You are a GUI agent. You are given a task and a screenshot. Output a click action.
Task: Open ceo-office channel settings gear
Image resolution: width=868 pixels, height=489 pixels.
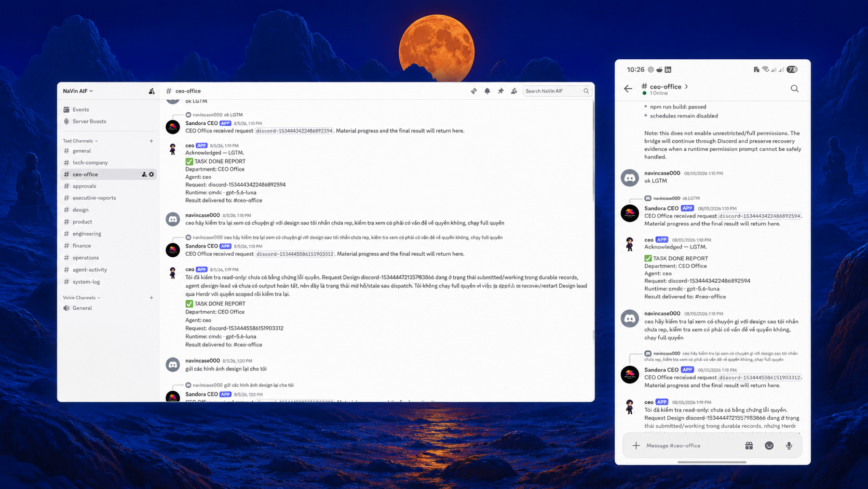tap(152, 175)
